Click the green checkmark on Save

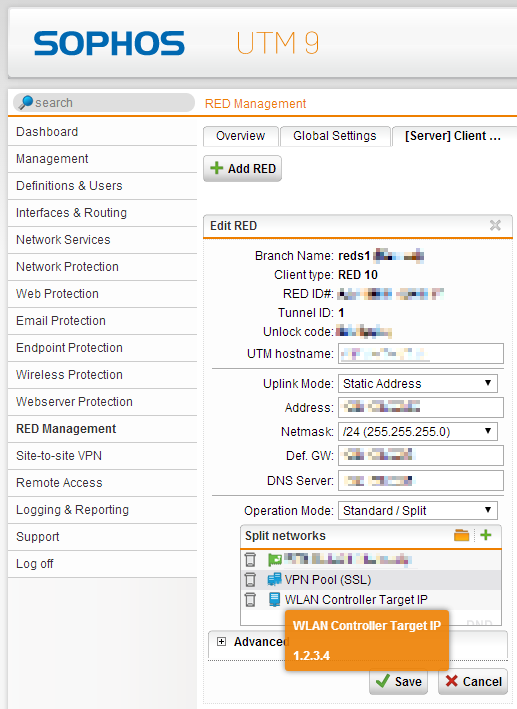[383, 681]
